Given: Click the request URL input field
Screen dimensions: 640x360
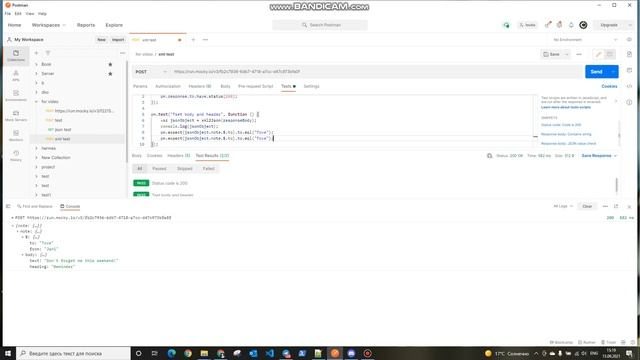Looking at the screenshot, I should click(x=376, y=72).
